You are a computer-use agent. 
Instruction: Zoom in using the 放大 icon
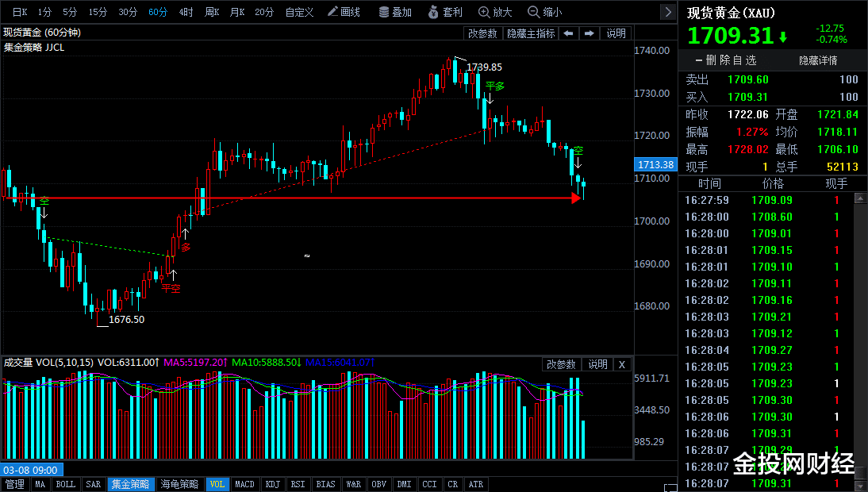[x=495, y=12]
